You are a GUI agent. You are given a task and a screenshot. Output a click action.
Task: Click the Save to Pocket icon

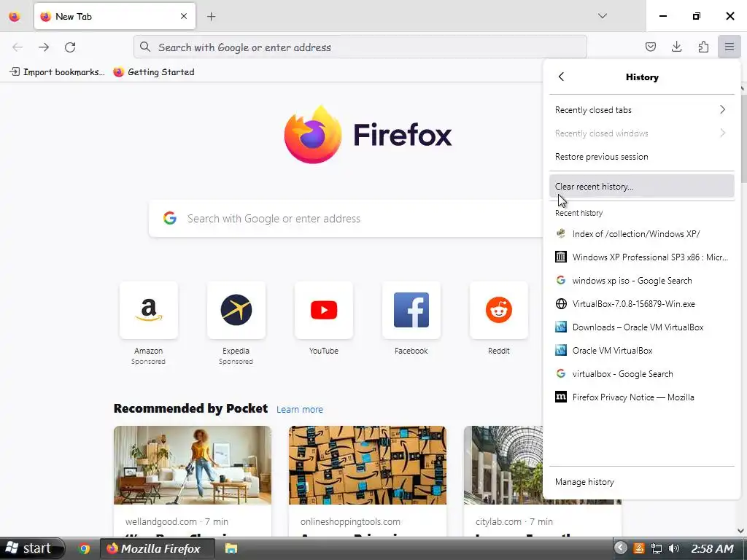[650, 47]
